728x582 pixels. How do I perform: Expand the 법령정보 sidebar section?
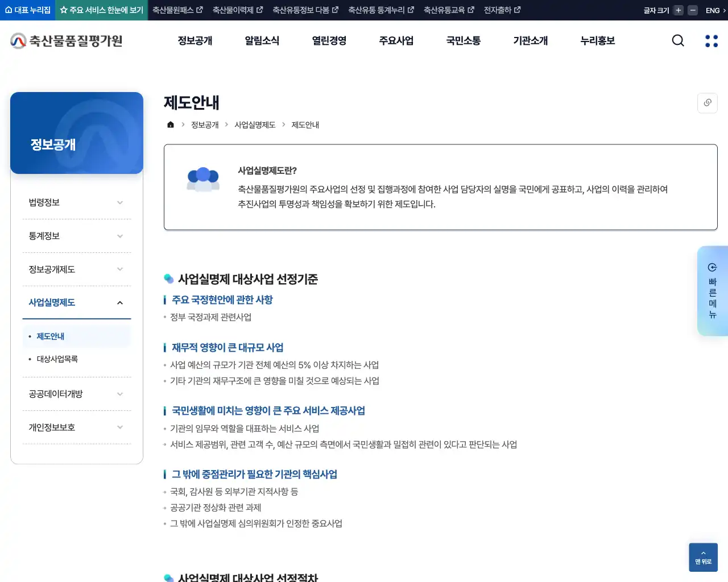pos(77,202)
